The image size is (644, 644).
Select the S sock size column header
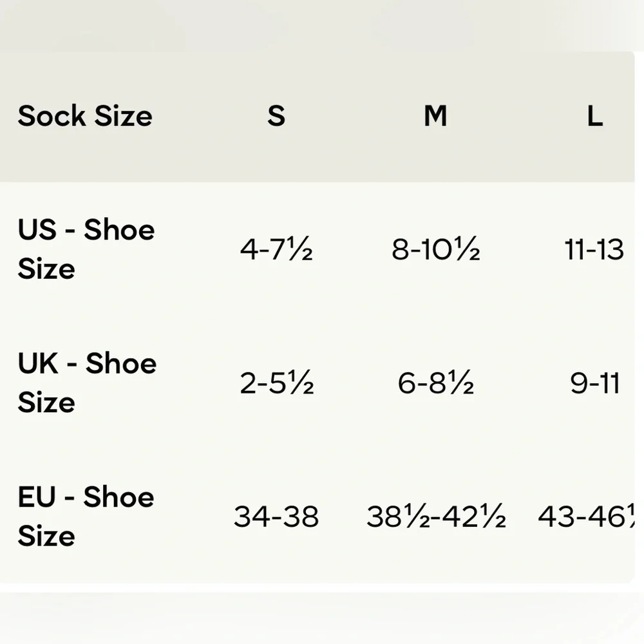(x=276, y=117)
